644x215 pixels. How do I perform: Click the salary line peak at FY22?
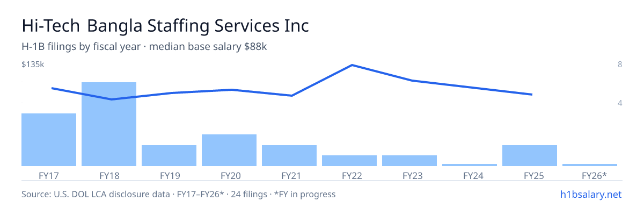tap(352, 65)
